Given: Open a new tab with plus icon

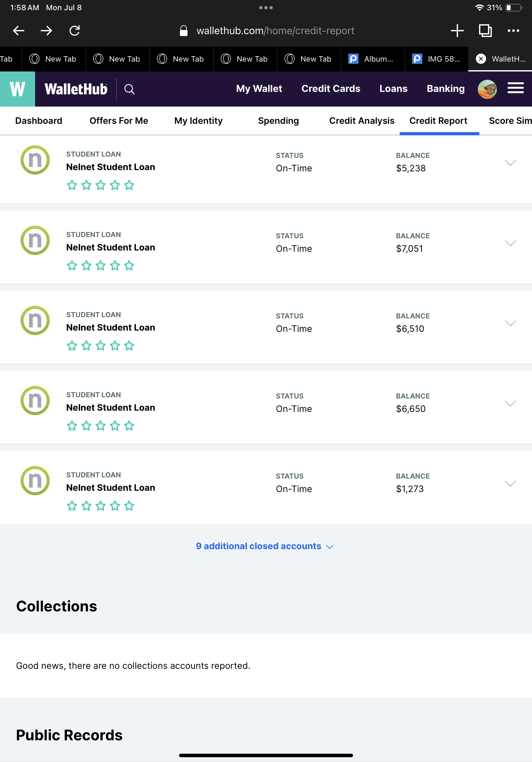Looking at the screenshot, I should [457, 31].
